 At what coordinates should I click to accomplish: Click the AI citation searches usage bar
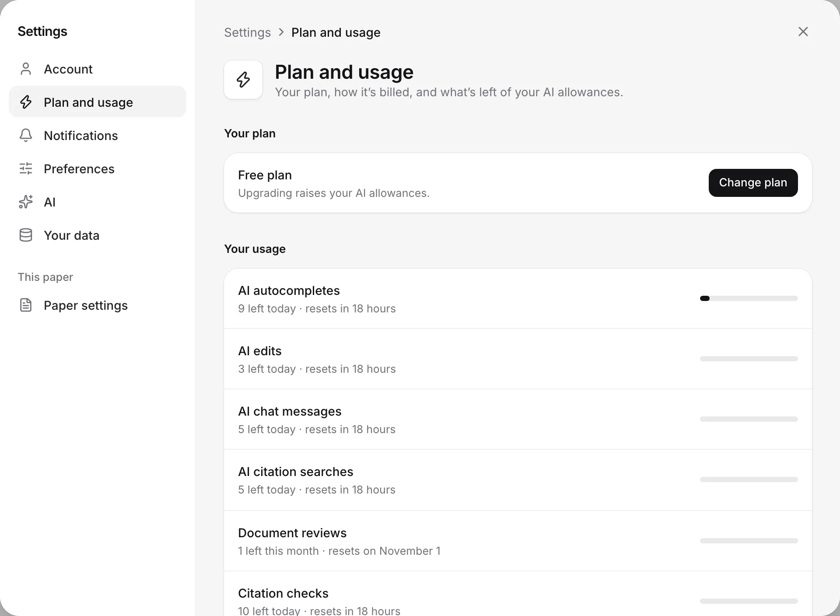pyautogui.click(x=749, y=479)
